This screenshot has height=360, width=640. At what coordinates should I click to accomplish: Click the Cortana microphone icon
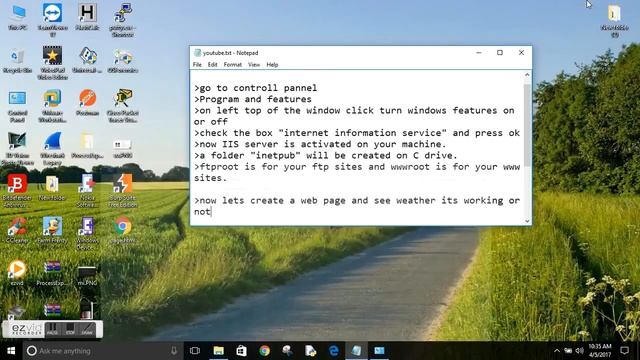pyautogui.click(x=174, y=351)
